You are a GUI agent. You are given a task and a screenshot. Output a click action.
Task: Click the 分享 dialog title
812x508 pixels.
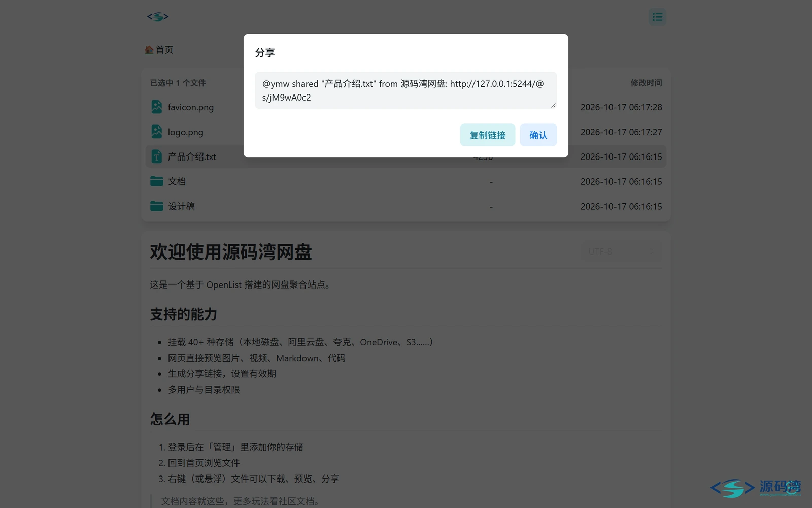(265, 53)
